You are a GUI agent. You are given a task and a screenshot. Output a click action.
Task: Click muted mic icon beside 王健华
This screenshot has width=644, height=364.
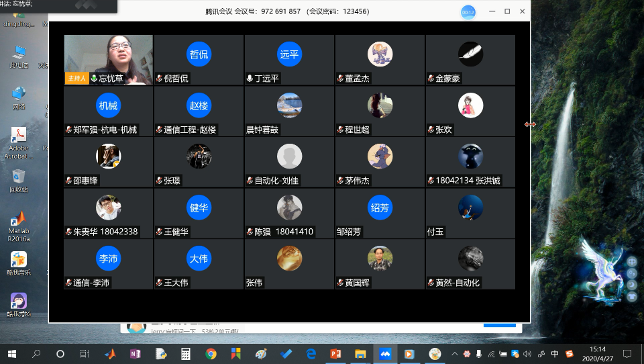(x=160, y=232)
